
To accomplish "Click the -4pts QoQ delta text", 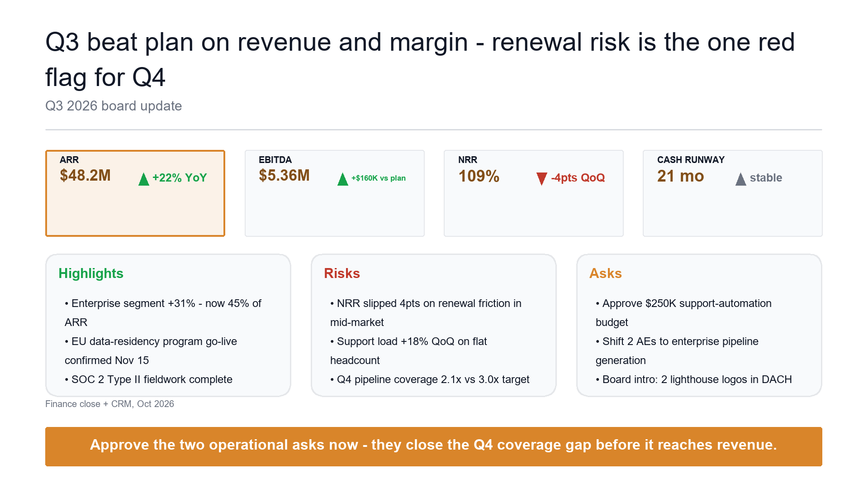I will pyautogui.click(x=578, y=178).
